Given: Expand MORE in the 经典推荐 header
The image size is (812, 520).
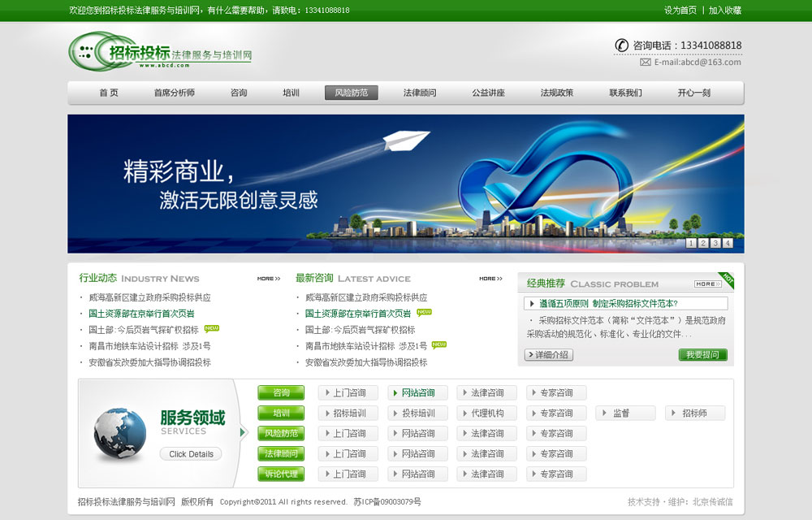Looking at the screenshot, I should [706, 284].
